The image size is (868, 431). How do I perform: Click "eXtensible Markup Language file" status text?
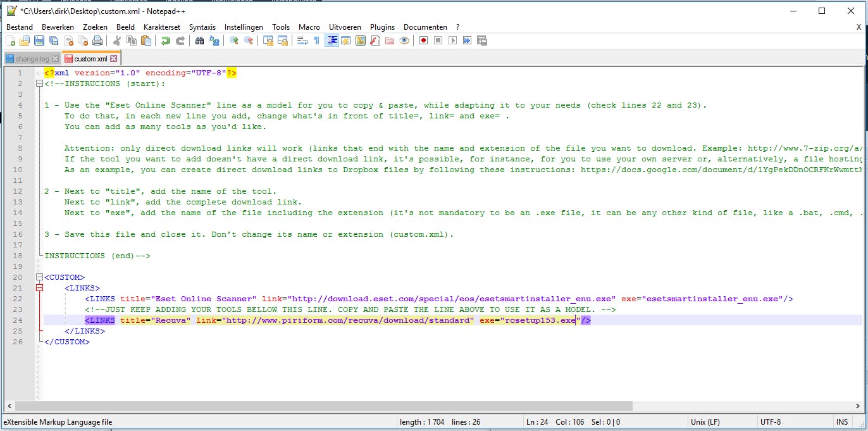58,422
